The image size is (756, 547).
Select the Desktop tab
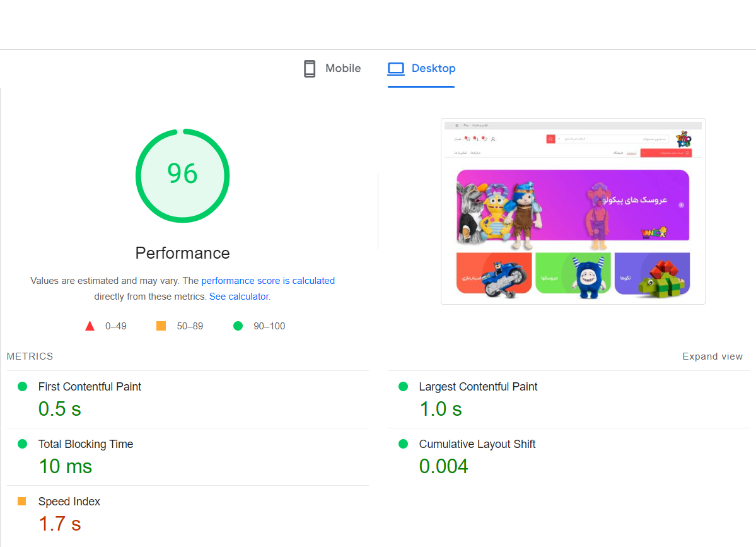421,69
